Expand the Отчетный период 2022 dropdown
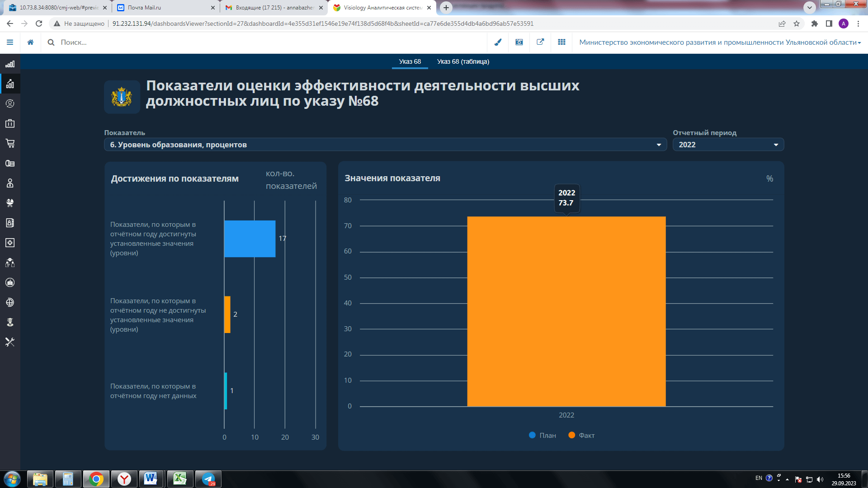 (728, 145)
